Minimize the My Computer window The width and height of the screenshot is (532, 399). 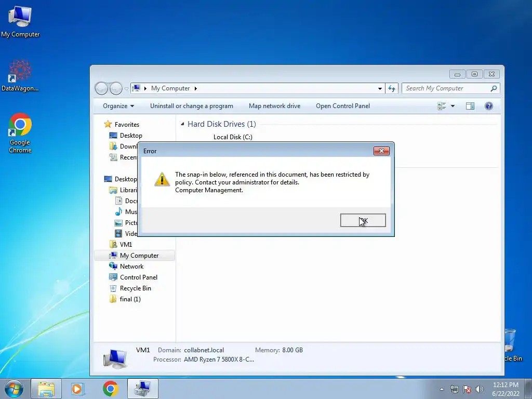(x=457, y=74)
